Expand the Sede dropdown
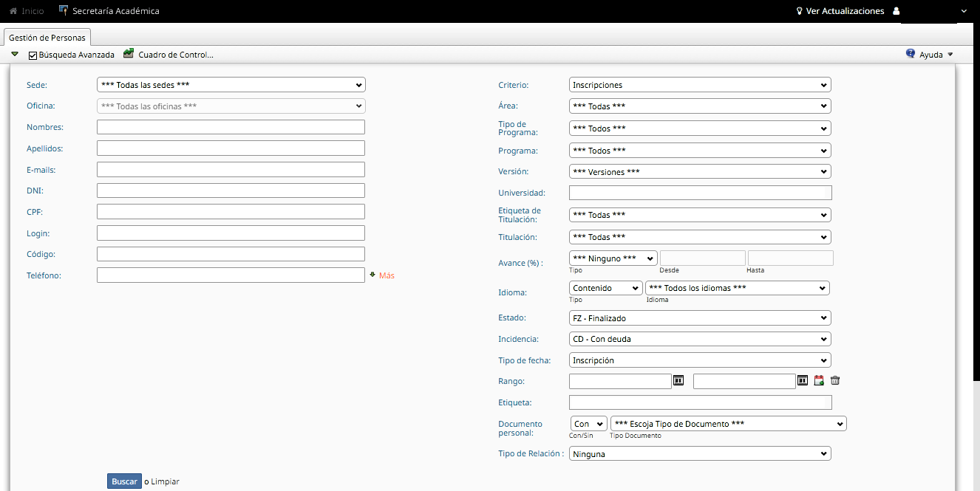980x491 pixels. 231,85
